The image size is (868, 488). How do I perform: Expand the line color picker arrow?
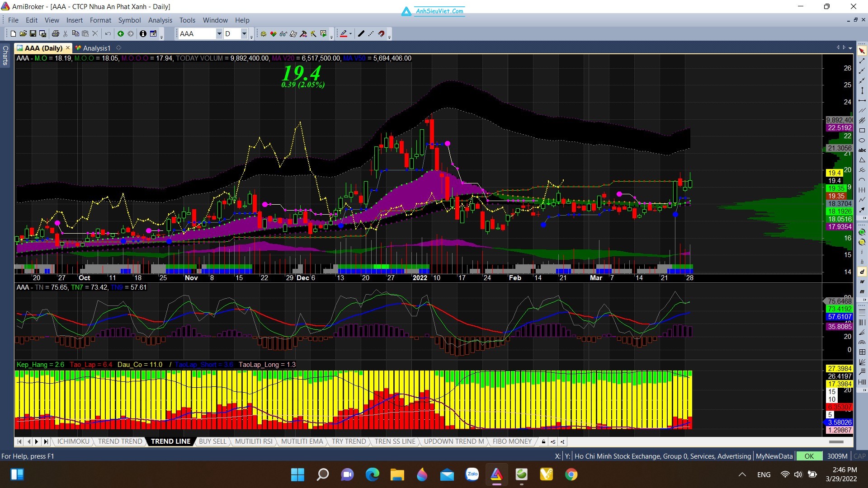pyautogui.click(x=350, y=34)
